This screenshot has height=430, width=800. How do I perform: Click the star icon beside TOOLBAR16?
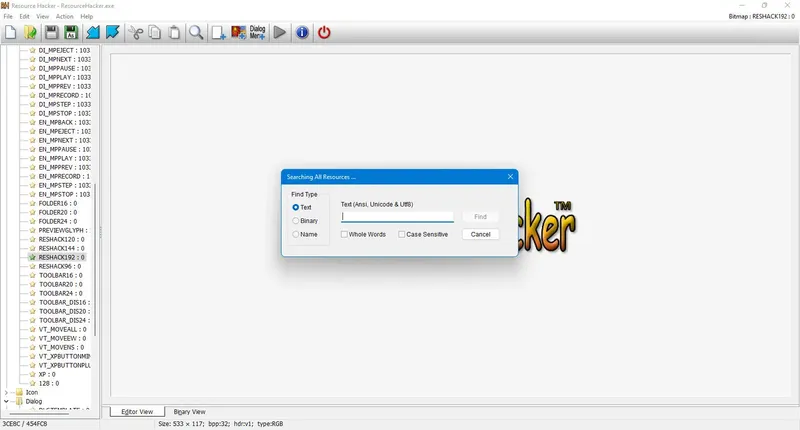pos(33,275)
